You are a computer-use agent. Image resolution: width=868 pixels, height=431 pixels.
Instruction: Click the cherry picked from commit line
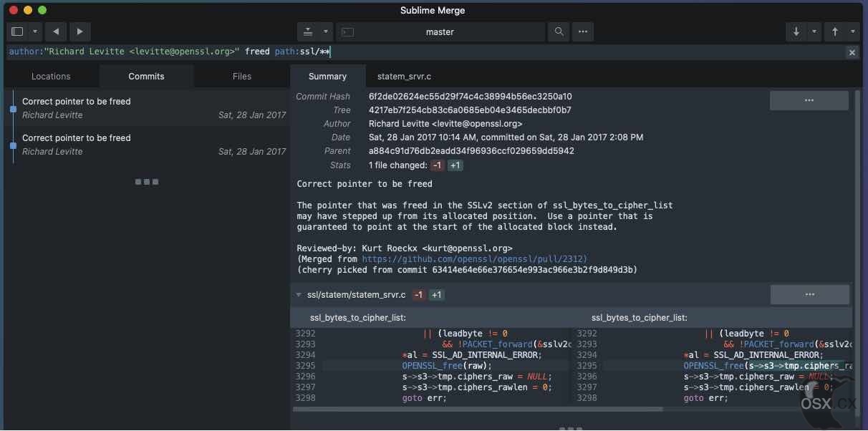(x=467, y=270)
